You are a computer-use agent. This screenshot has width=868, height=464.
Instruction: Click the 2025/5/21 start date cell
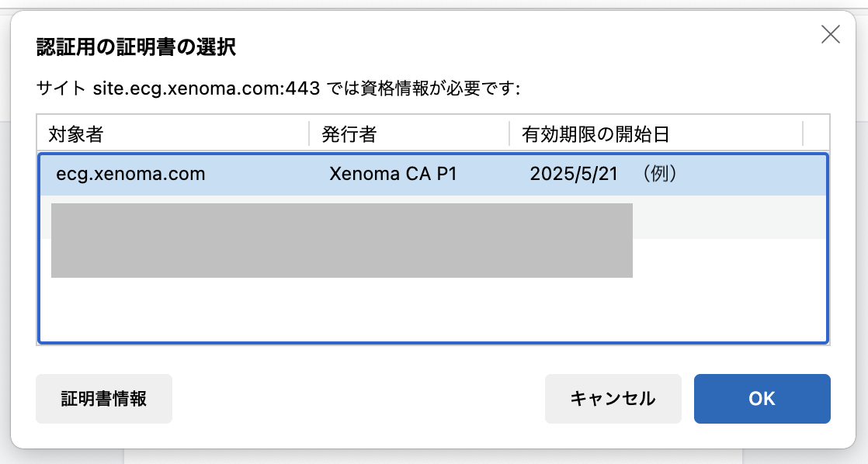[574, 175]
